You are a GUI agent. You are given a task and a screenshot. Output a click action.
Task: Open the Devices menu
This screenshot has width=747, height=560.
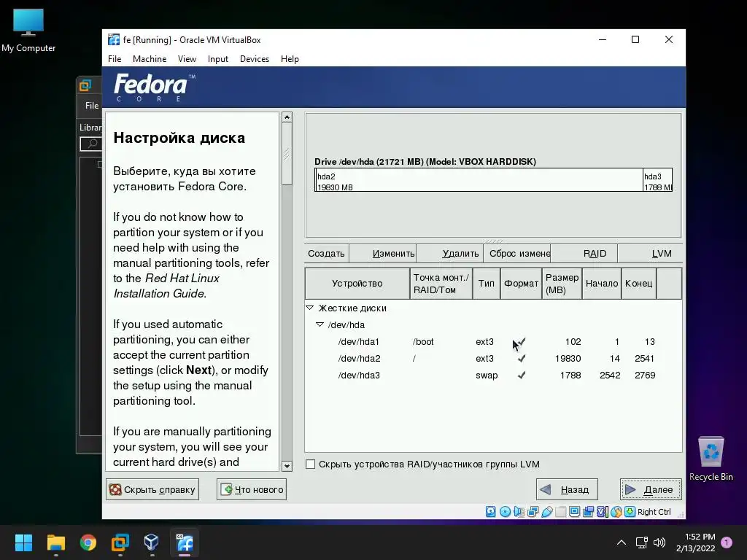[255, 58]
